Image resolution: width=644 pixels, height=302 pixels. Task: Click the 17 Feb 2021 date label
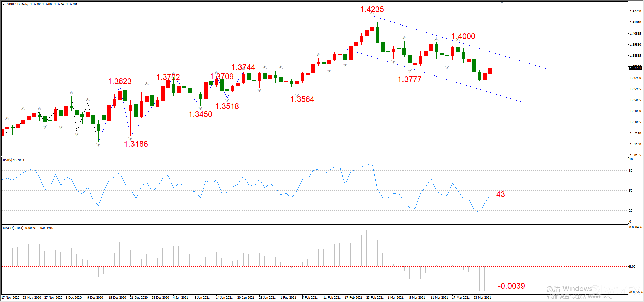(354, 298)
